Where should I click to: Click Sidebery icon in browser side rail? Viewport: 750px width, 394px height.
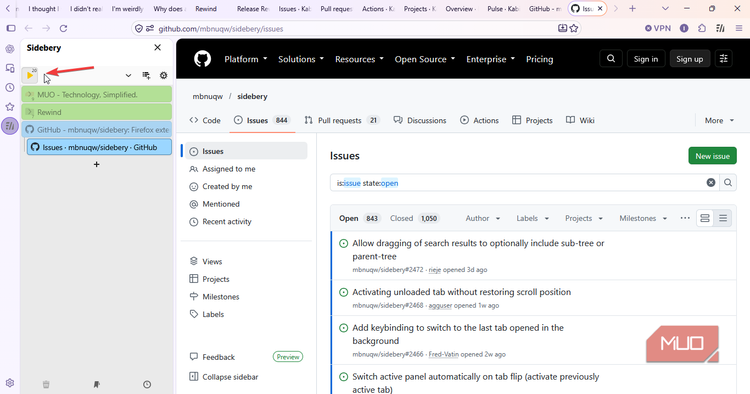(10, 126)
